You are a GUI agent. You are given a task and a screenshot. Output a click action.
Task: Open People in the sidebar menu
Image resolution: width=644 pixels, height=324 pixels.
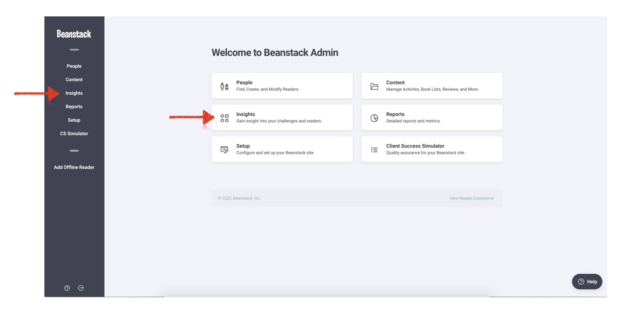tap(74, 66)
